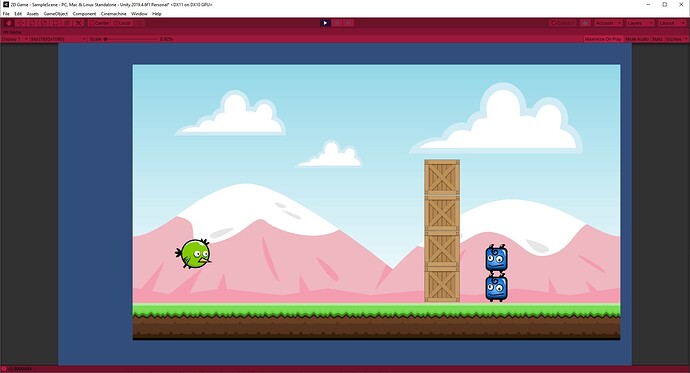Image resolution: width=690 pixels, height=373 pixels.
Task: Adjust the Game view Scale slider
Action: (x=131, y=39)
